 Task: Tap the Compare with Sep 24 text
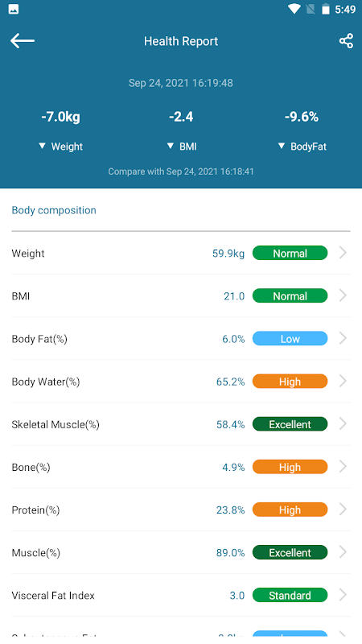pos(181,171)
